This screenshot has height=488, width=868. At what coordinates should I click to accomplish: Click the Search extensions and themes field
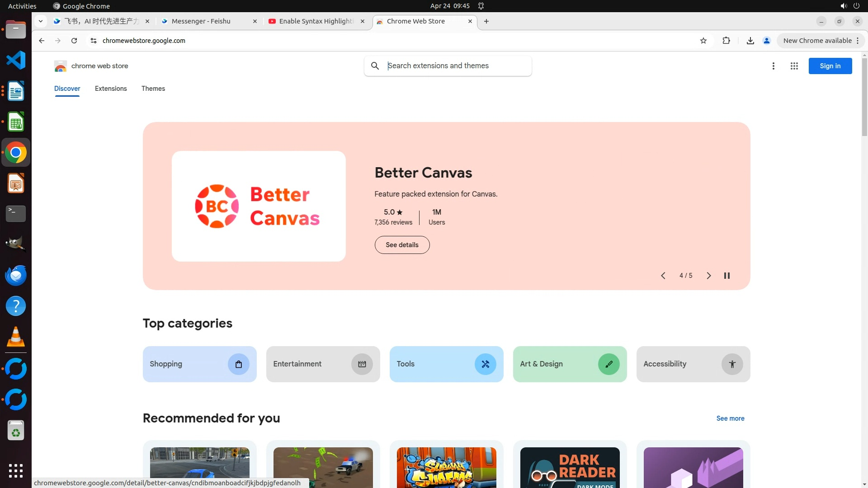click(457, 66)
